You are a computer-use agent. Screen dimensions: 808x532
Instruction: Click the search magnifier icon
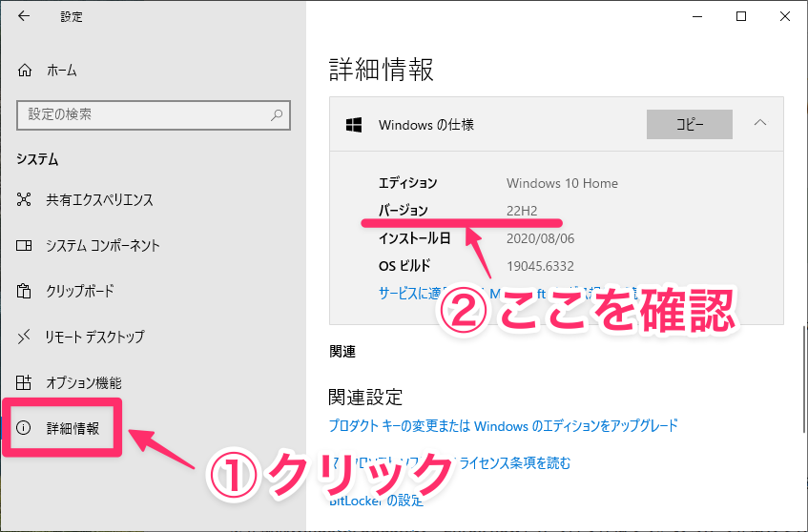(277, 114)
